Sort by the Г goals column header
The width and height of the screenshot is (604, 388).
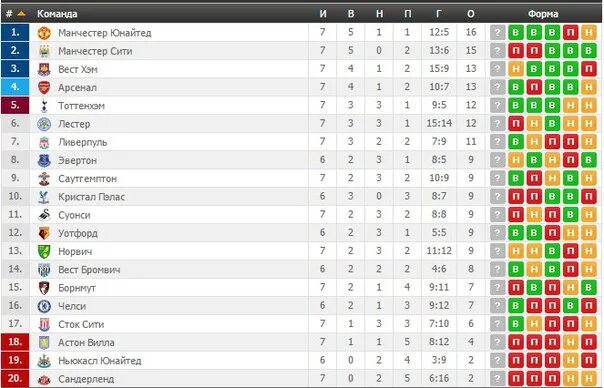439,14
